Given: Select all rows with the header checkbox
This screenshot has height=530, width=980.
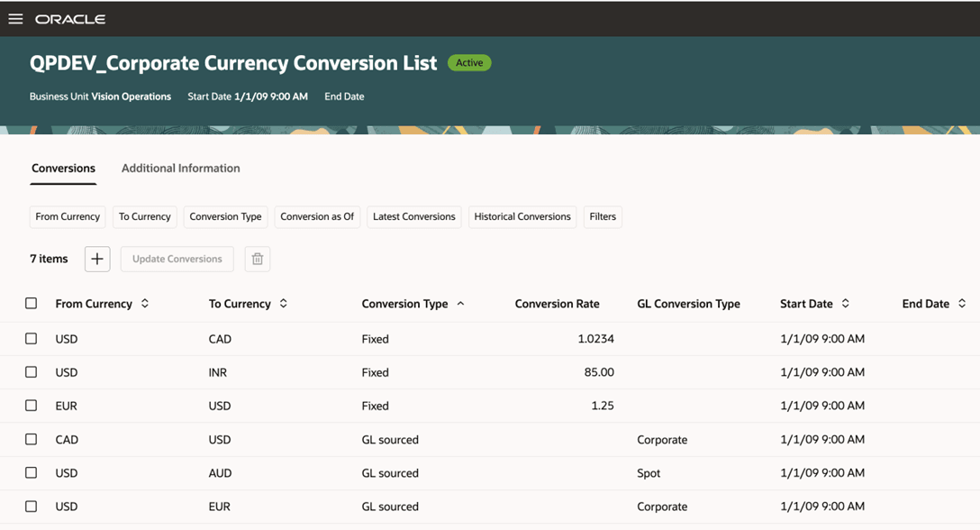Looking at the screenshot, I should (31, 304).
